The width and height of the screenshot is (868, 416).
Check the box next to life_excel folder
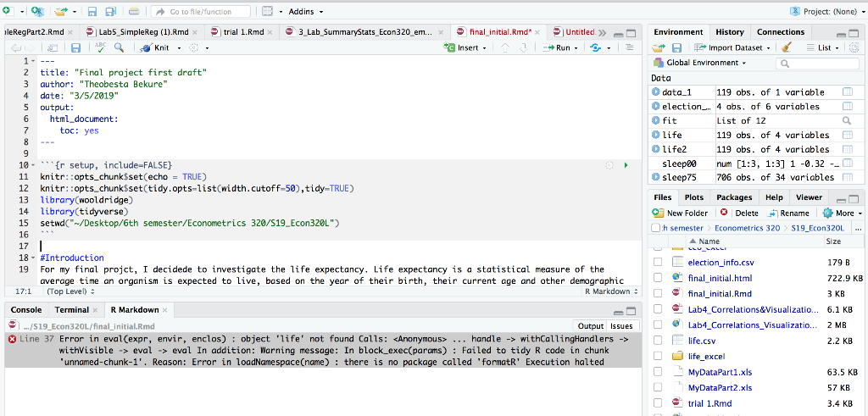[x=658, y=356]
